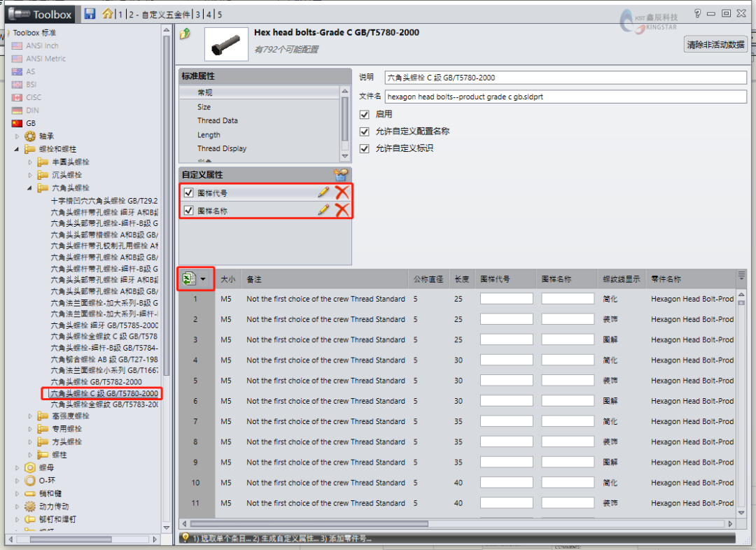Select the BSI standard flag
The width and height of the screenshot is (756, 550).
pyautogui.click(x=17, y=85)
